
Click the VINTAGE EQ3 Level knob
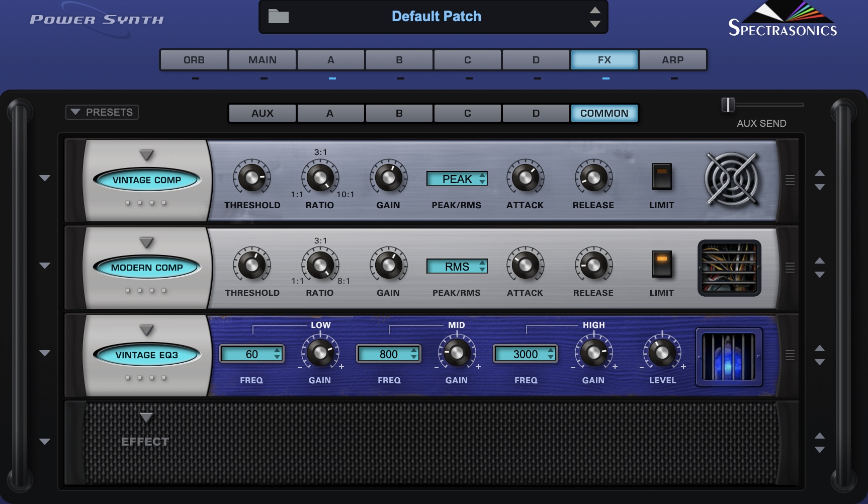(662, 353)
